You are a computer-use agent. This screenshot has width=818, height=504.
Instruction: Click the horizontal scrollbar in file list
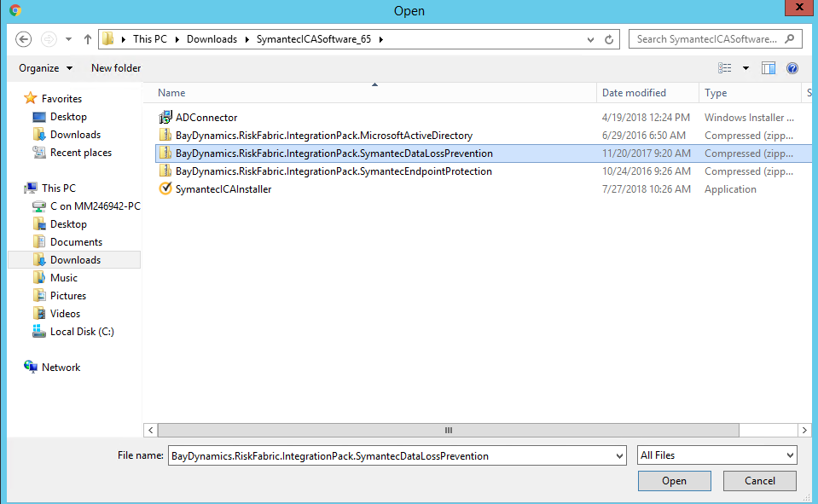[x=448, y=431]
